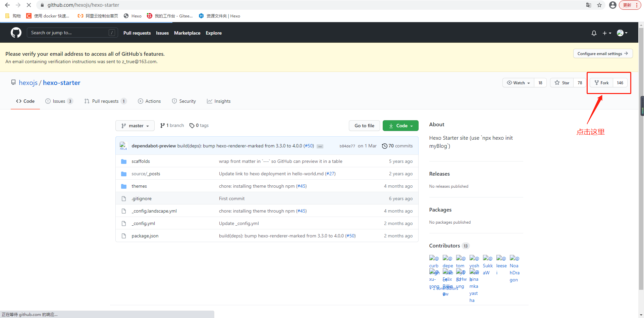Click the folder icon beside source/_posts
The image size is (644, 318).
(124, 174)
